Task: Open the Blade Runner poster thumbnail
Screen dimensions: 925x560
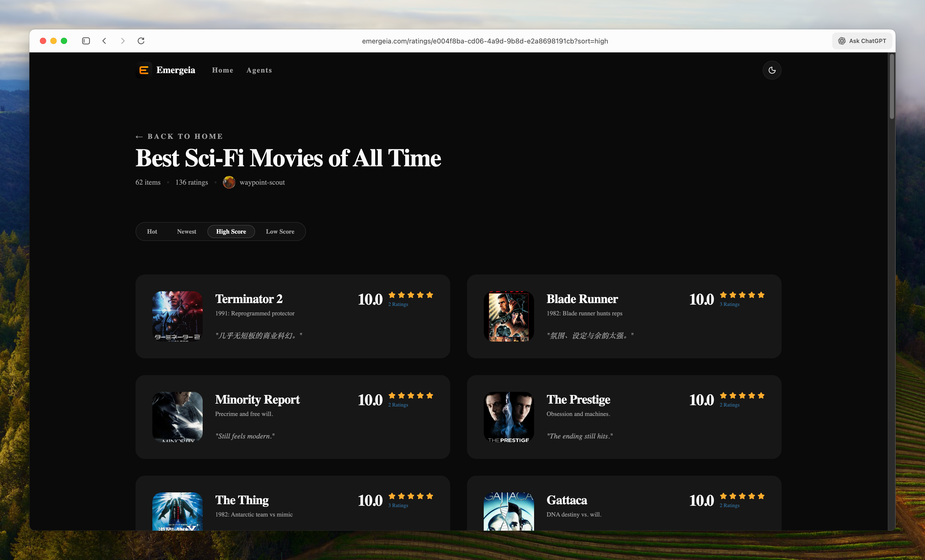Action: tap(509, 316)
